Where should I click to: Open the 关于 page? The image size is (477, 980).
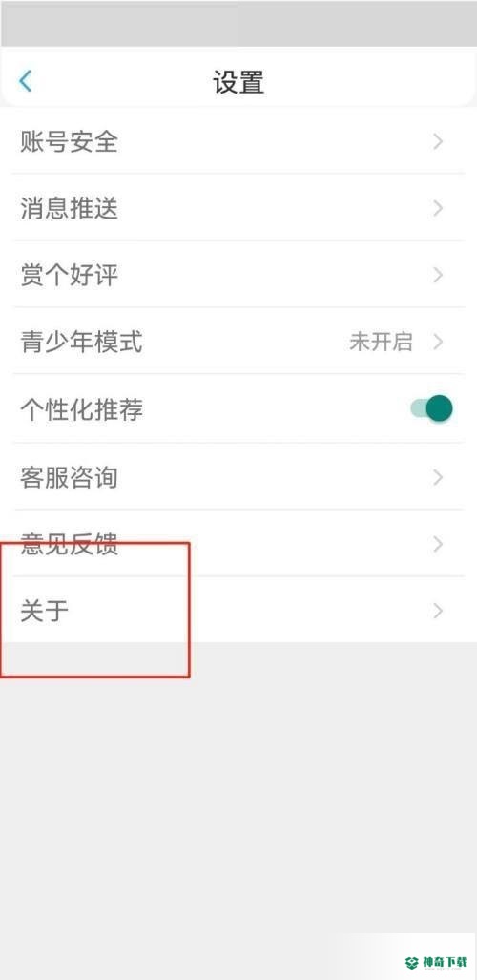point(238,610)
